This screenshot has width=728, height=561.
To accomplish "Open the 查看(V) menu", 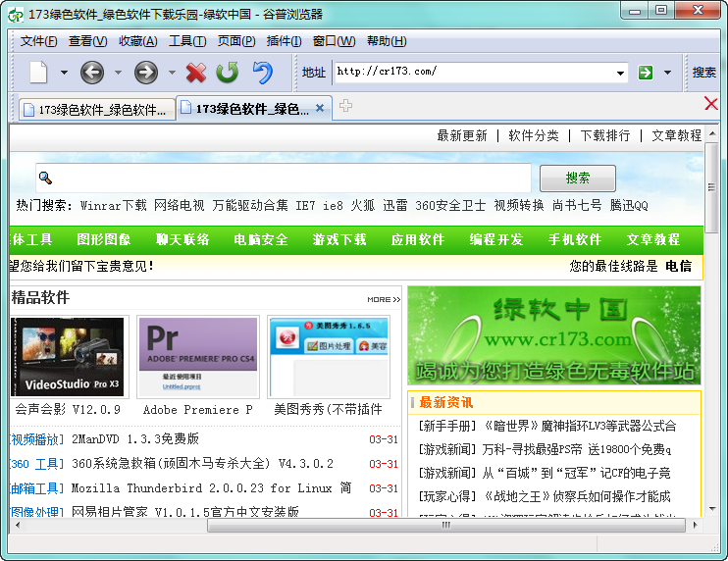I will [x=87, y=41].
